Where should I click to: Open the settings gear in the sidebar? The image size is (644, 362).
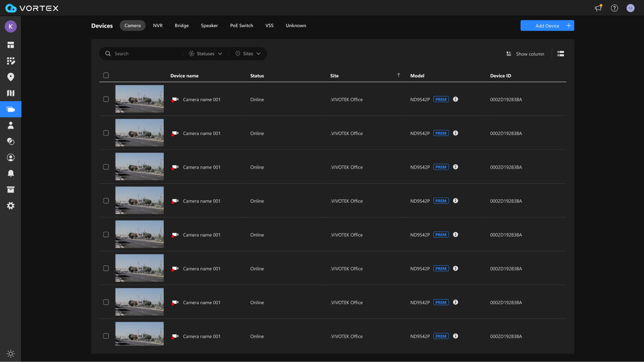(11, 206)
